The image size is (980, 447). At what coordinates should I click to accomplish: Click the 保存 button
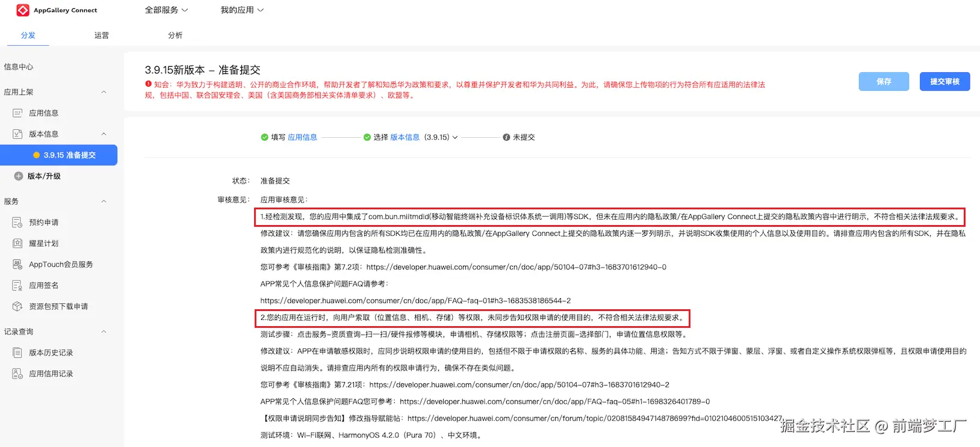884,81
